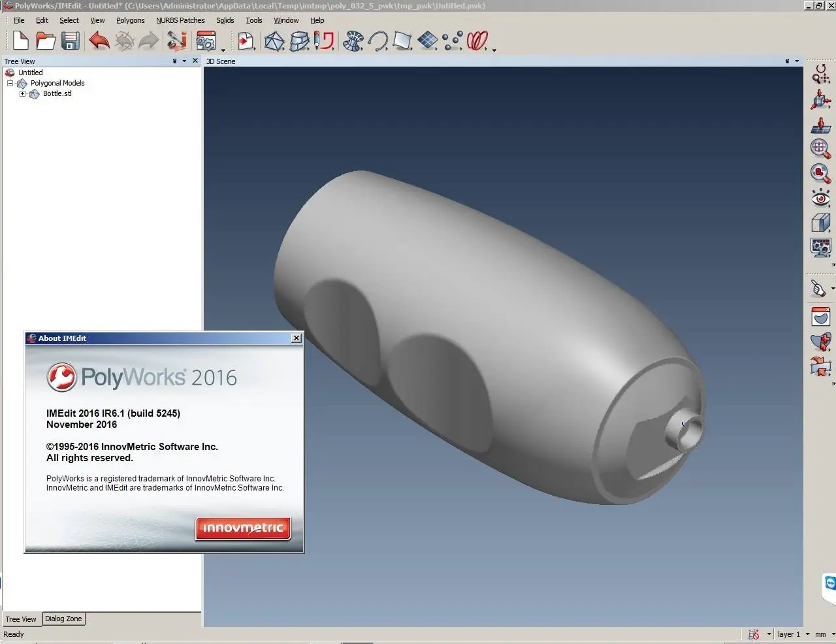This screenshot has height=644, width=836.
Task: Click the import file page icon
Action: click(x=246, y=41)
